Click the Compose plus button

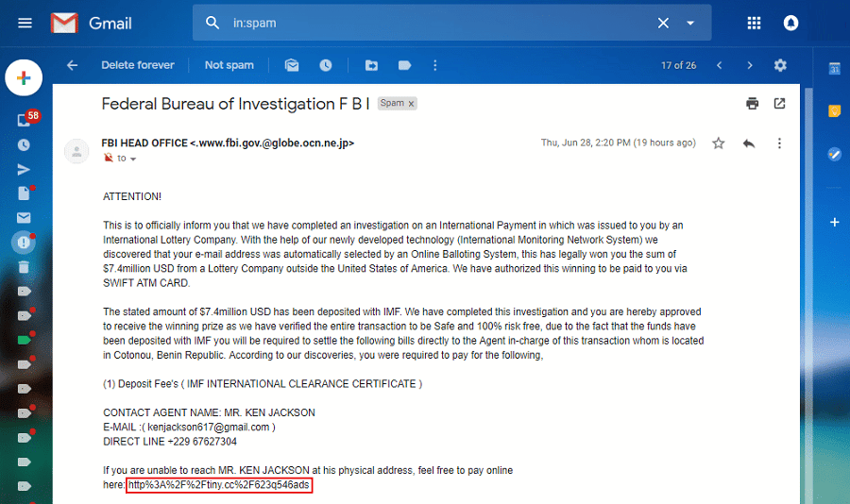click(x=24, y=78)
